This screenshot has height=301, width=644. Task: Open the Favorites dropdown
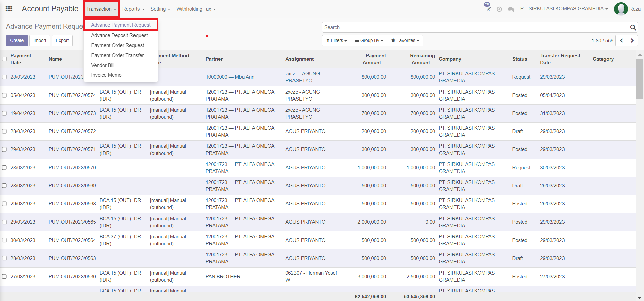405,41
